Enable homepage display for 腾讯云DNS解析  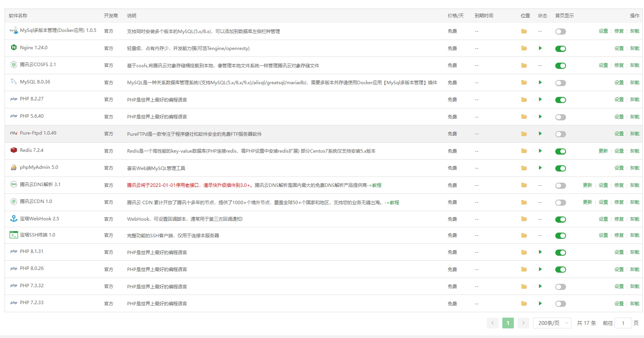[x=561, y=186]
